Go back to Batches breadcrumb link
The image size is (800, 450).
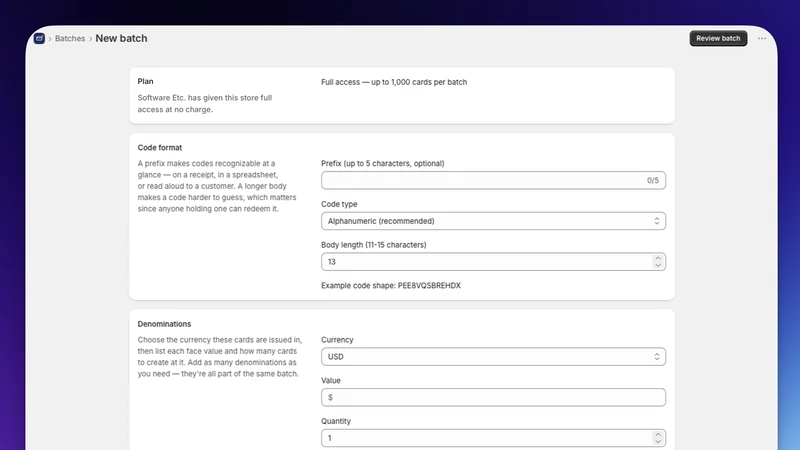[70, 38]
